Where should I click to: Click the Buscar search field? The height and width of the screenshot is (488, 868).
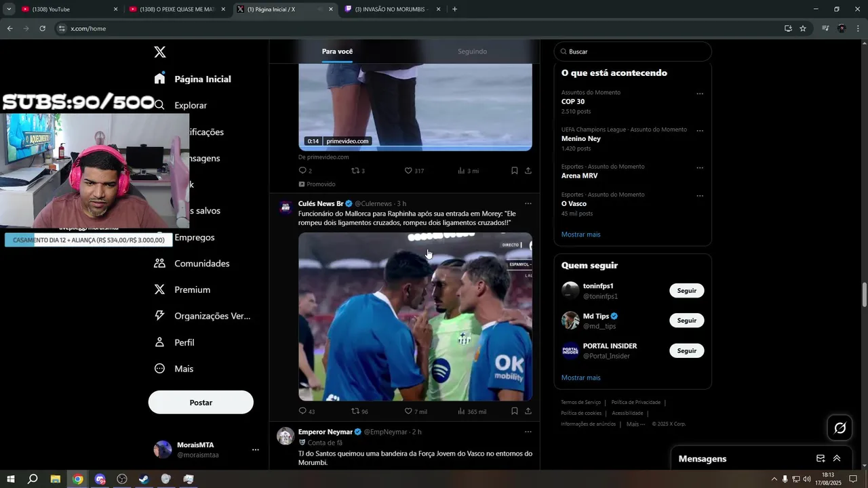[633, 52]
